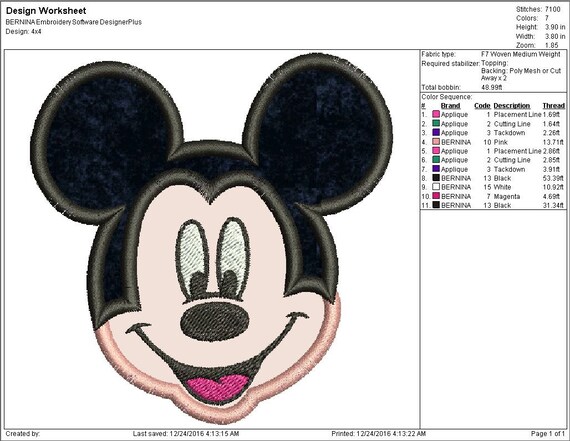Click 'F7 Woven Medium Weight' fabric type

[x=521, y=54]
